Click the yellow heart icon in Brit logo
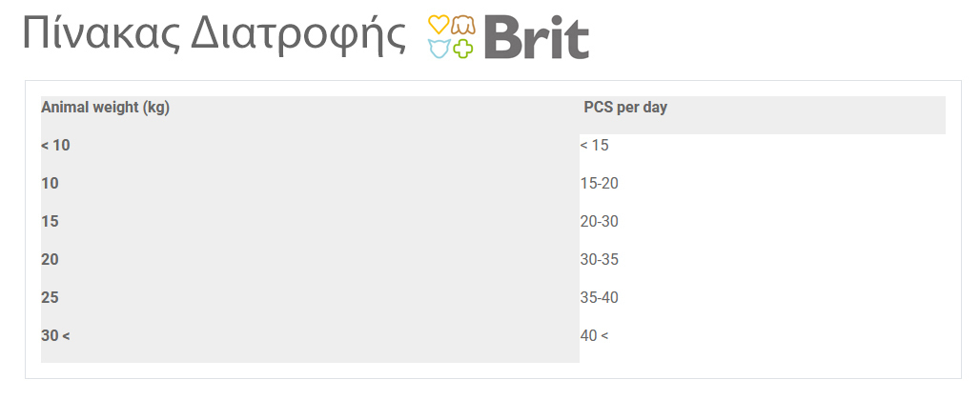This screenshot has height=400, width=980. 439,25
